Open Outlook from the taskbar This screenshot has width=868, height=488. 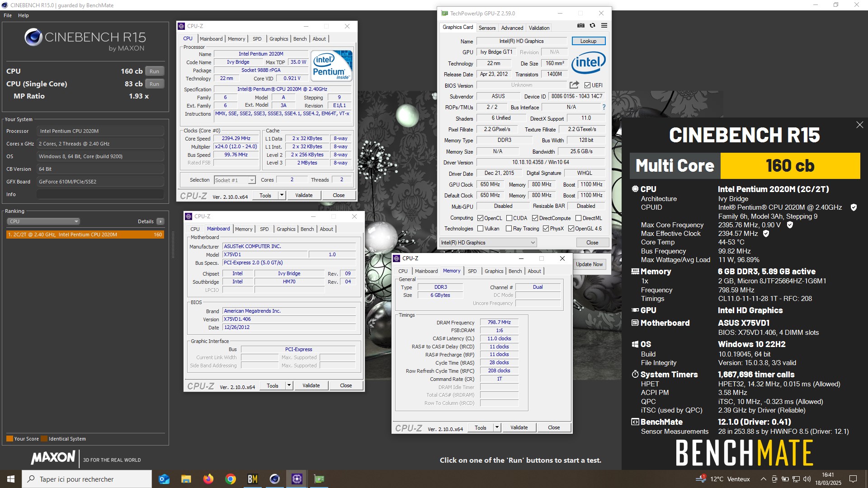tap(164, 479)
